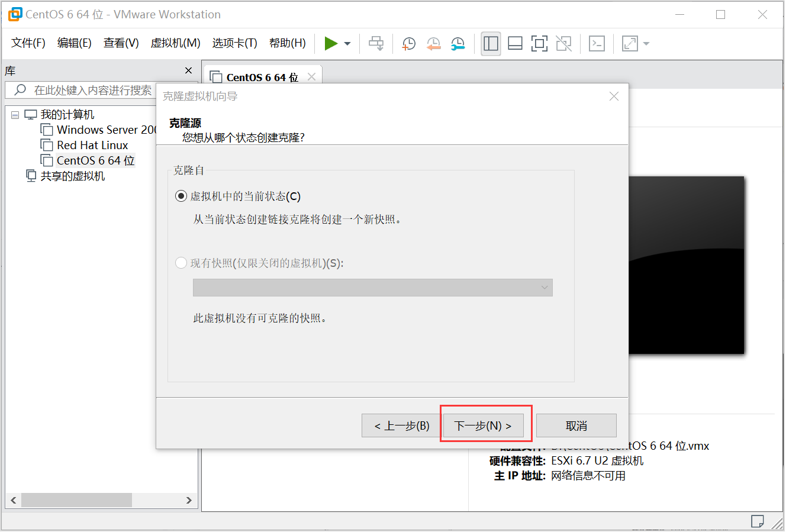Toggle the library sidebar view icon
This screenshot has width=786, height=532.
pos(491,43)
